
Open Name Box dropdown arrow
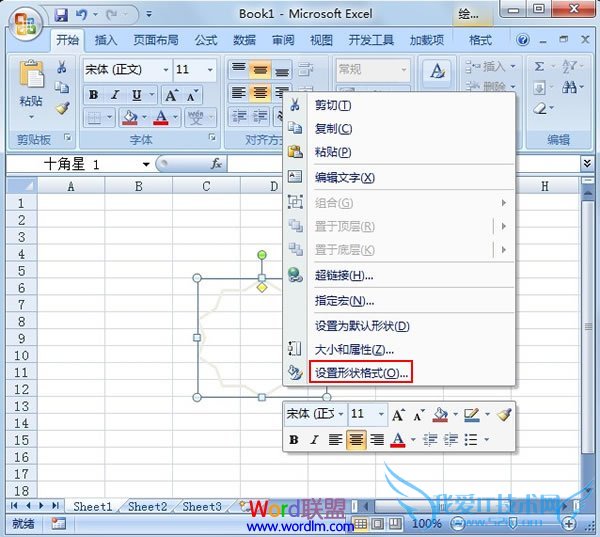pos(146,164)
